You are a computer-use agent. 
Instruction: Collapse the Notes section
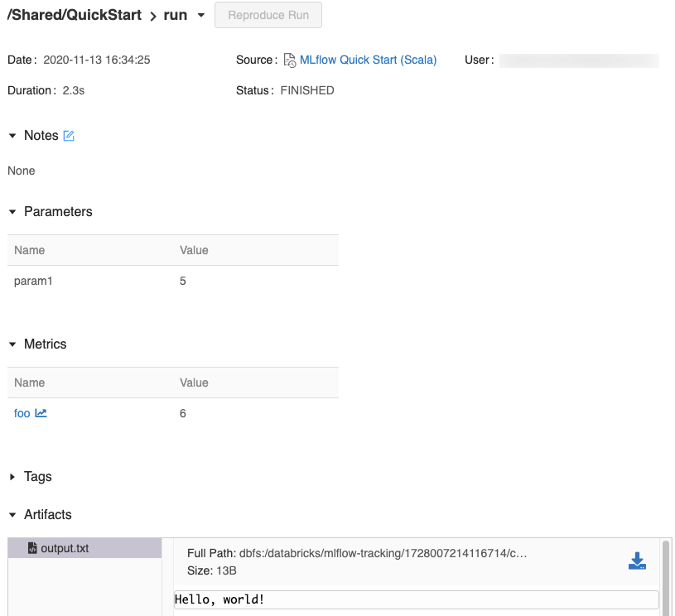[x=12, y=136]
